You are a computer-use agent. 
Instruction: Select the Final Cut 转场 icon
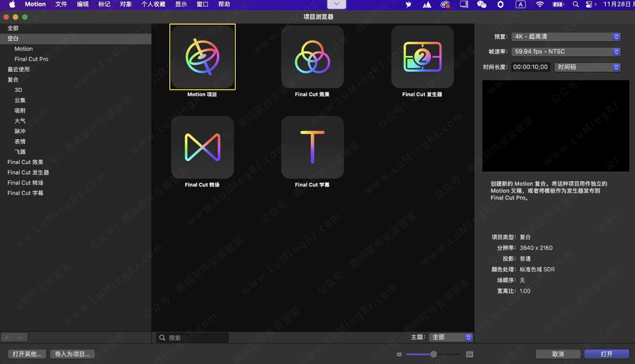202,148
